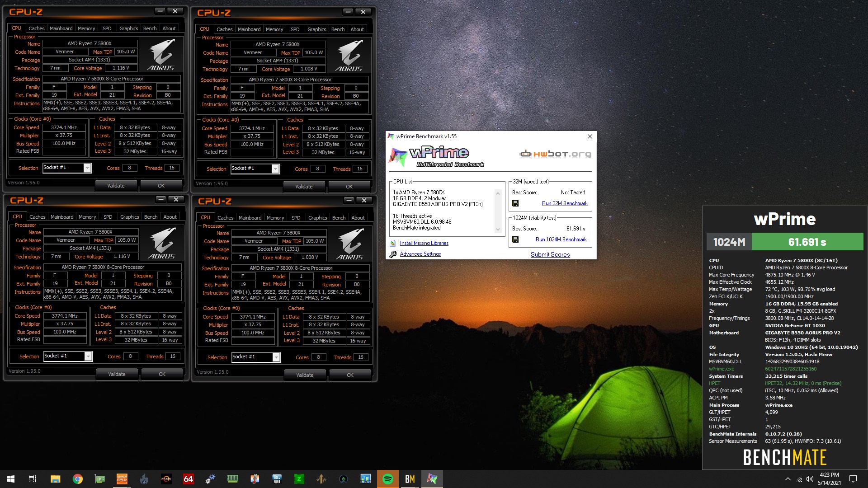
Task: Click the CPU List scroll up arrow
Action: tap(498, 193)
